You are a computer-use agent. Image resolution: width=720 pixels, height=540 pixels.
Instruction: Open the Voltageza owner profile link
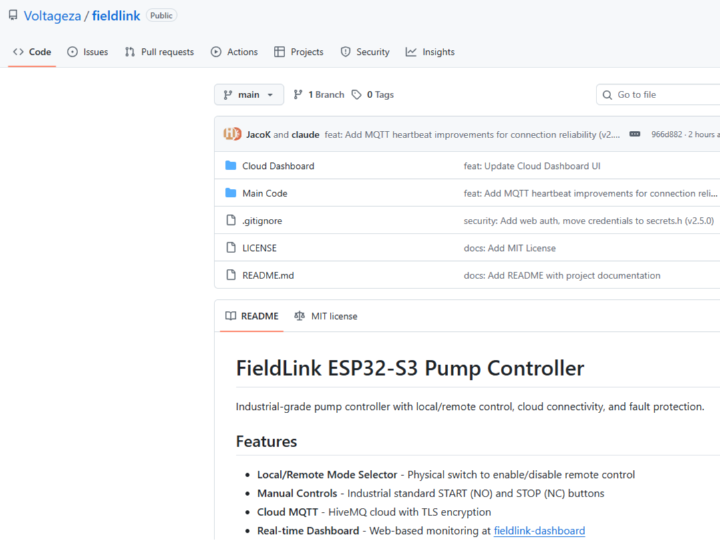53,16
